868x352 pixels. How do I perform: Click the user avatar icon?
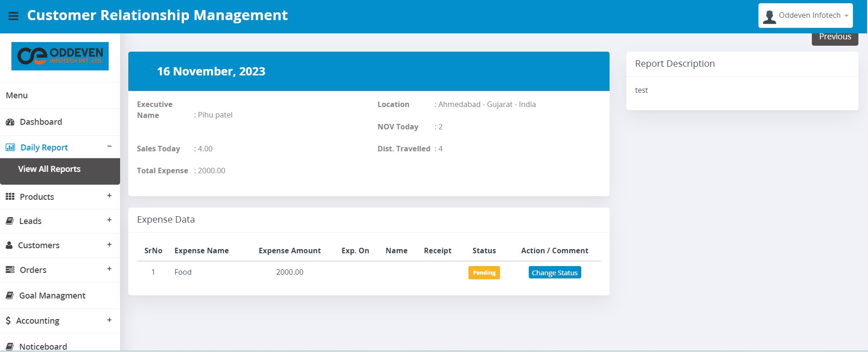769,16
